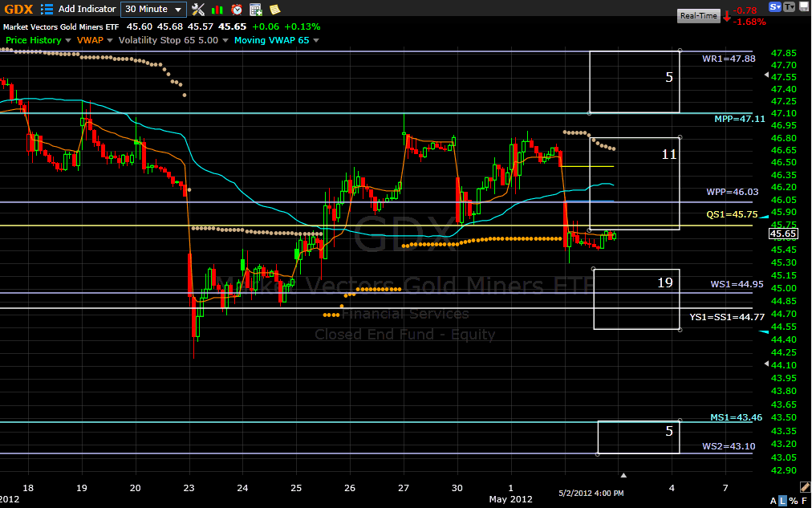This screenshot has height=508, width=812.
Task: Click the Market Vectors Gold Miners ETF name
Action: pyautogui.click(x=61, y=26)
